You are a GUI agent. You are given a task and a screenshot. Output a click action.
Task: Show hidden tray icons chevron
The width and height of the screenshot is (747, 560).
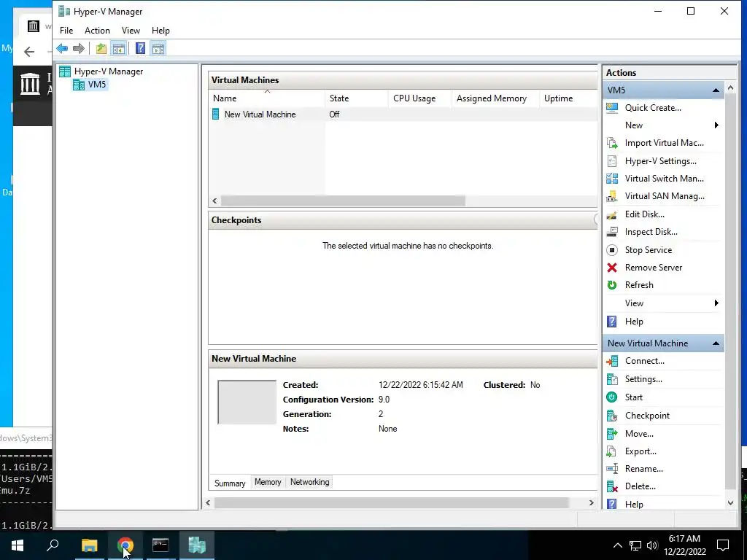(x=617, y=545)
